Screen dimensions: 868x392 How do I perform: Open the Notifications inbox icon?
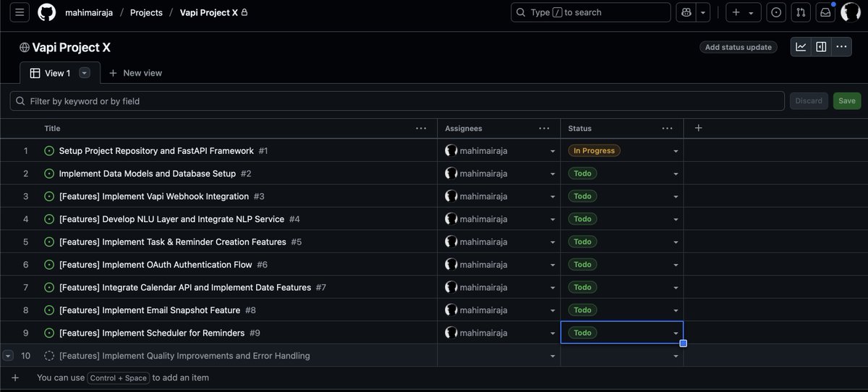(825, 12)
